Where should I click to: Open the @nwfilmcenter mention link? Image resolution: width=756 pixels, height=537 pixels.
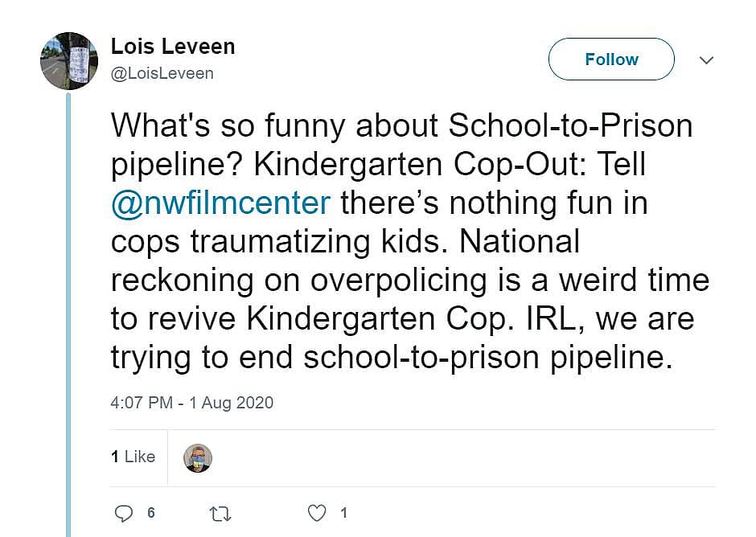(220, 203)
